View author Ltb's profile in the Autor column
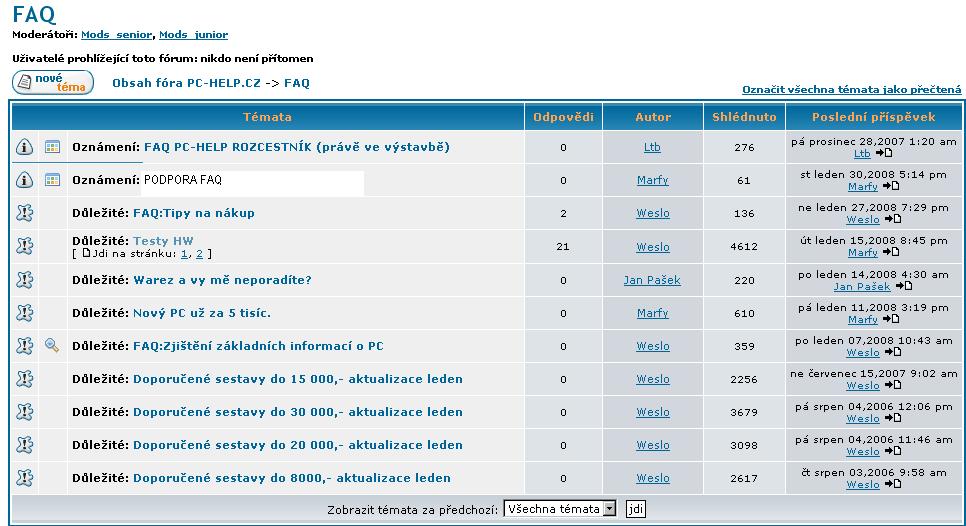Screen dimensions: 966x526 click(652, 147)
